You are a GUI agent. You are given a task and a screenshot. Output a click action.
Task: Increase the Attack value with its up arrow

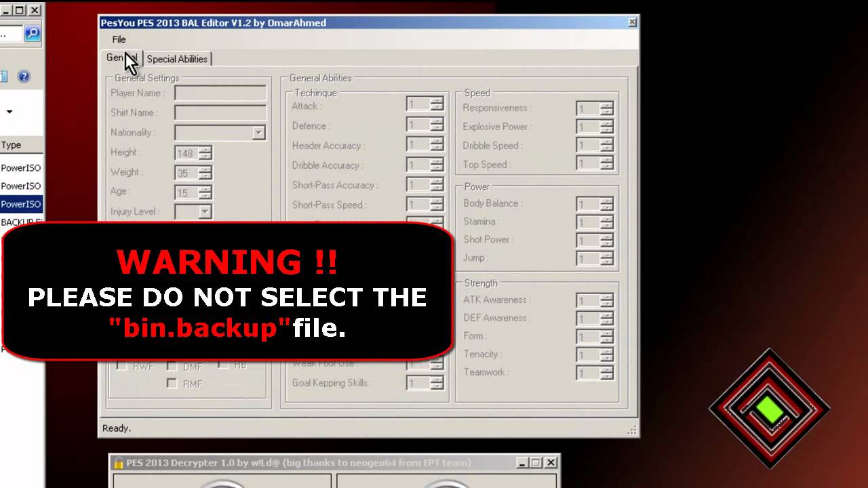[437, 102]
